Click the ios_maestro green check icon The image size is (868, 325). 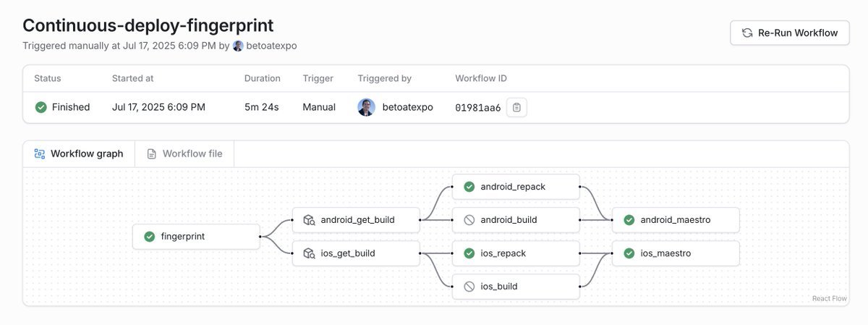pyautogui.click(x=629, y=253)
